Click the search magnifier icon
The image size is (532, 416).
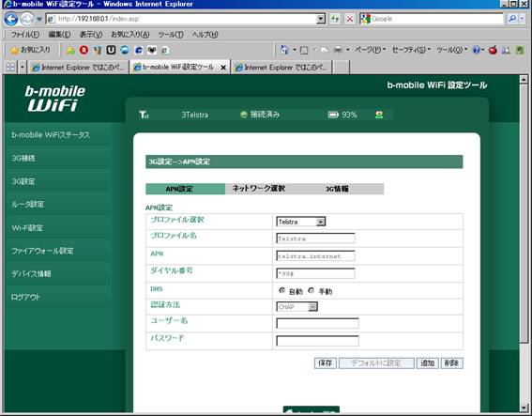pos(512,19)
